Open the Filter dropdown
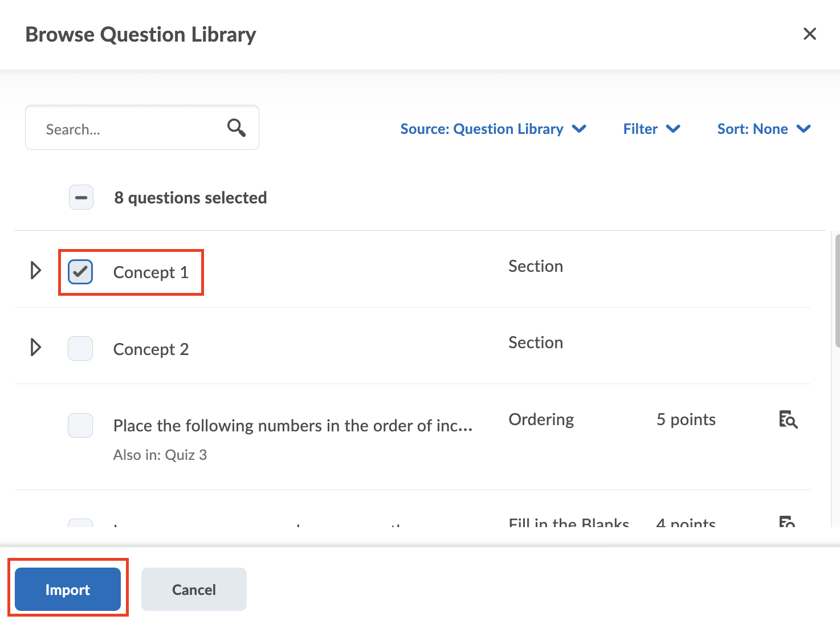Image resolution: width=840 pixels, height=628 pixels. [651, 129]
